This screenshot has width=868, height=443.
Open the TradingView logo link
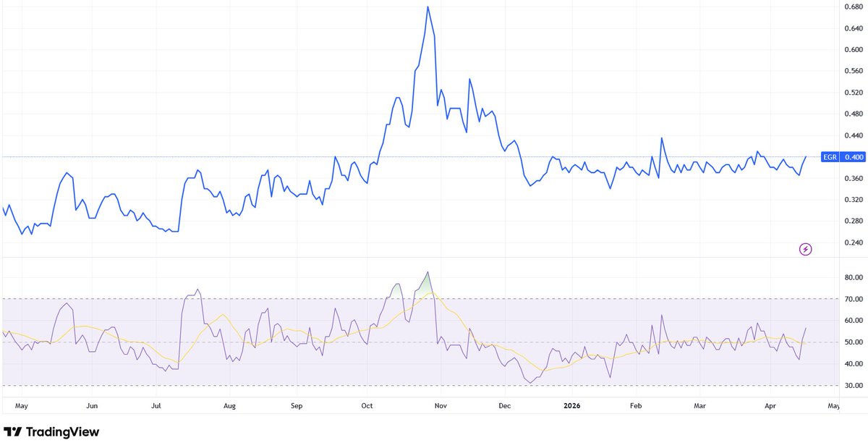click(51, 431)
